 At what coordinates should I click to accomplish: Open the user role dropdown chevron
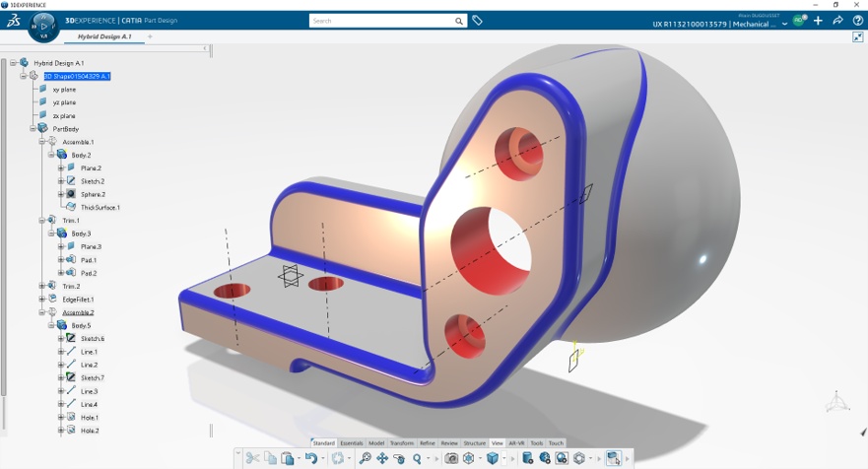784,25
